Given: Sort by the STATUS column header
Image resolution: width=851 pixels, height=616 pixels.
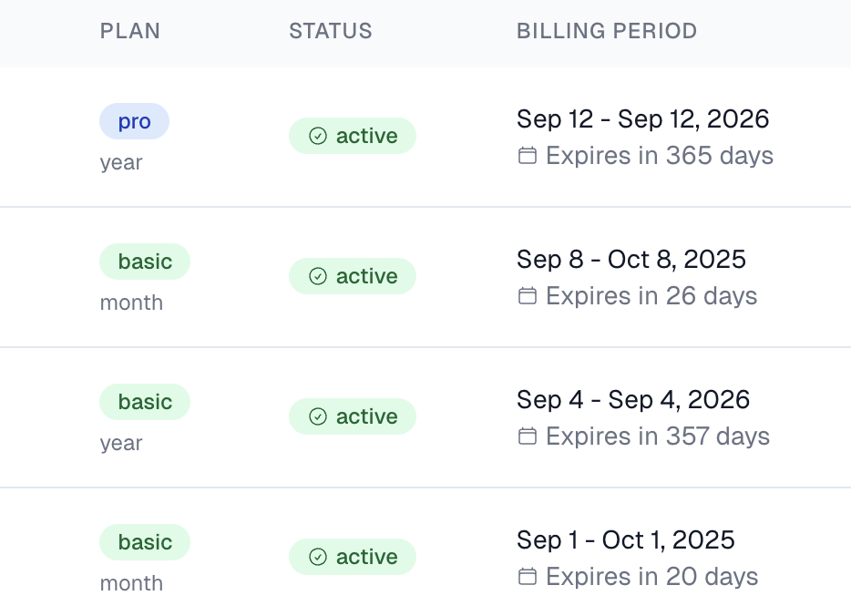Looking at the screenshot, I should 331,31.
